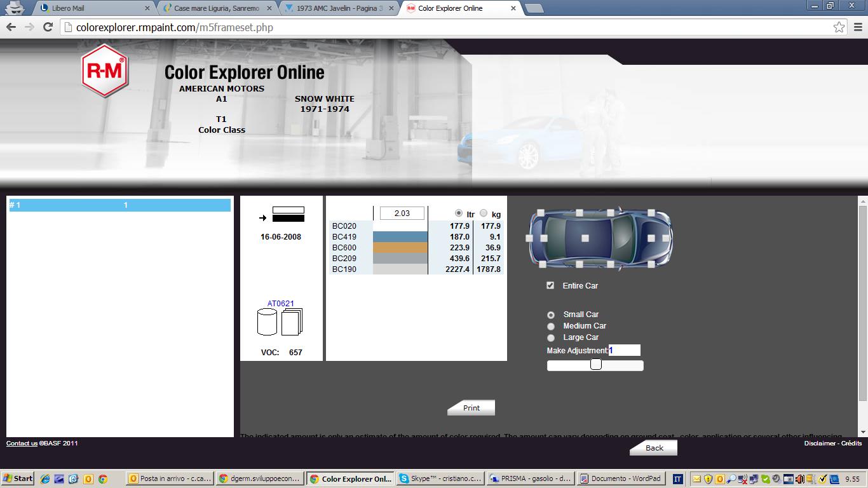Open the AT0621 link
Image resolution: width=868 pixels, height=488 pixels.
(x=281, y=304)
